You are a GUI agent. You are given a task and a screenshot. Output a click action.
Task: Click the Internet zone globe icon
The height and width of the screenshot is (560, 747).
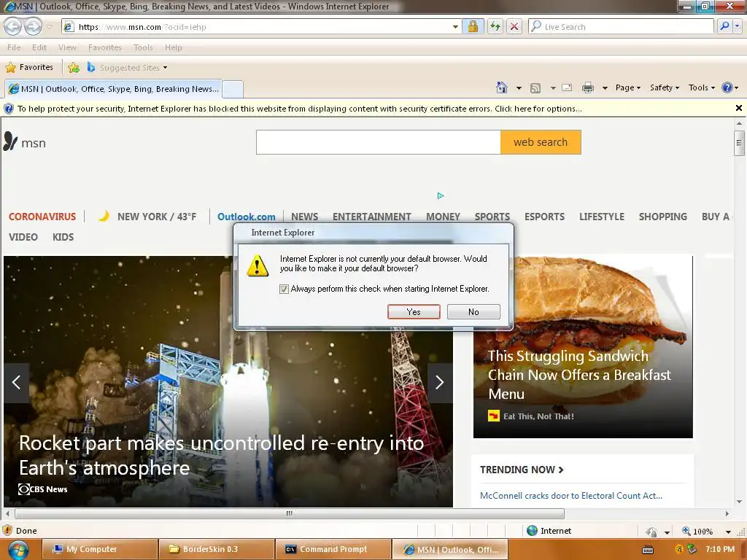click(x=532, y=531)
